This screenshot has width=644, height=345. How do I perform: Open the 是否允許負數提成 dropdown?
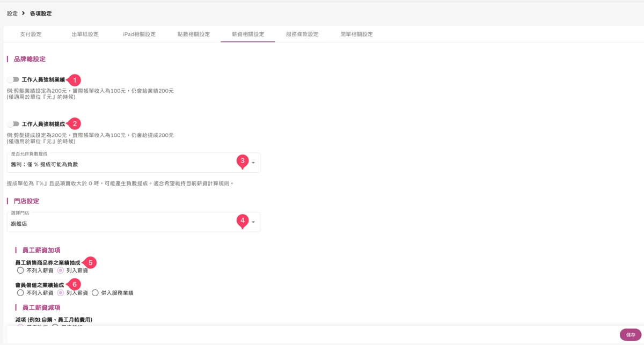[134, 163]
